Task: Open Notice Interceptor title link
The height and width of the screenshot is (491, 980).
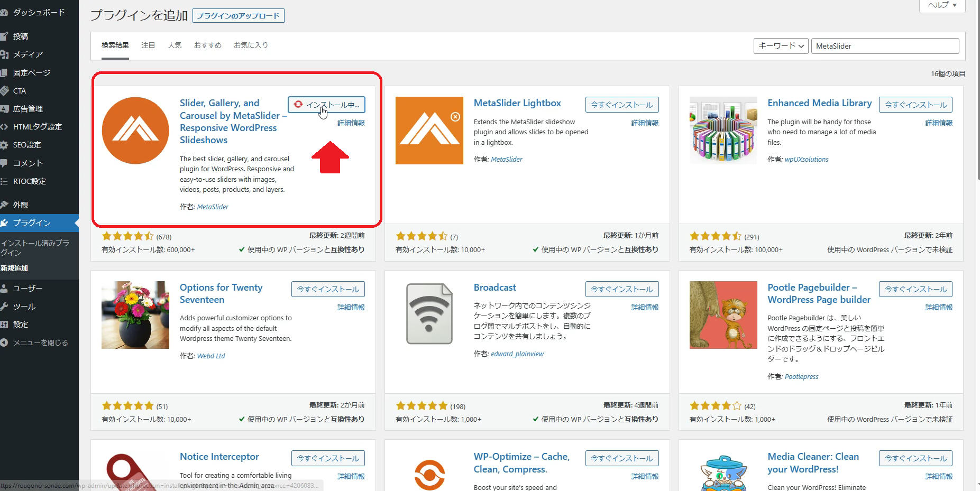Action: click(219, 457)
